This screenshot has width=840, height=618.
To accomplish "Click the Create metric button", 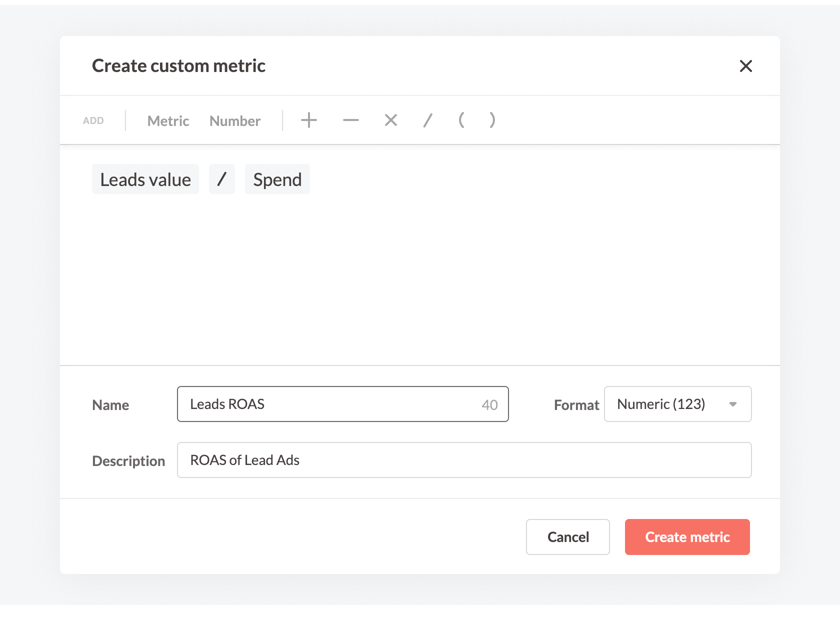I will (x=687, y=537).
